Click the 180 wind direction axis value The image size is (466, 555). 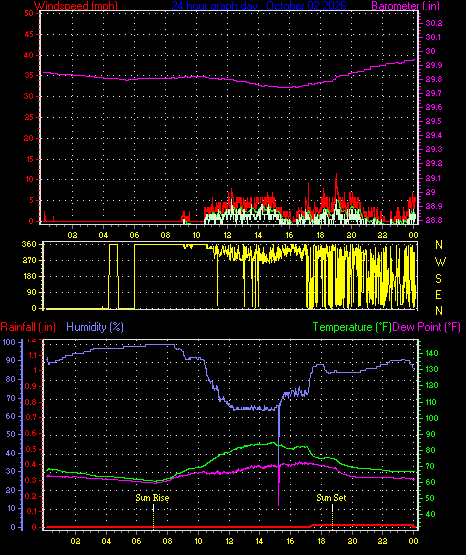(x=29, y=276)
